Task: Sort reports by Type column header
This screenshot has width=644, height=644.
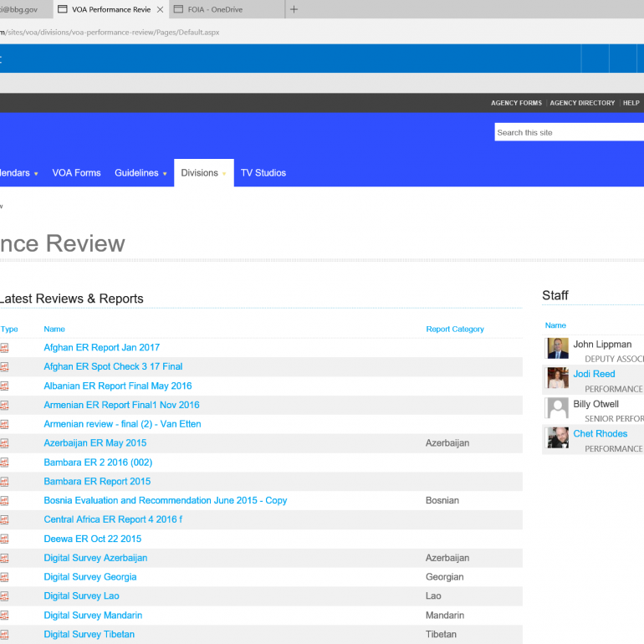Action: point(9,329)
